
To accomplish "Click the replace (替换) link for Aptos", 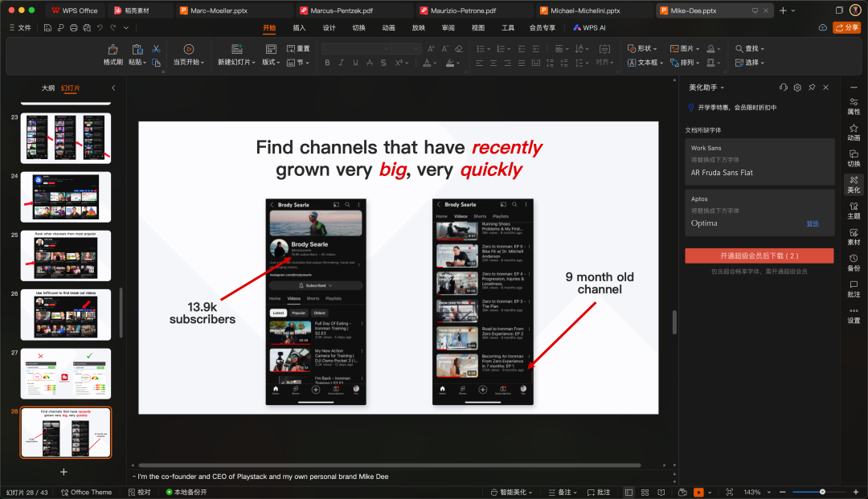I will coord(812,223).
